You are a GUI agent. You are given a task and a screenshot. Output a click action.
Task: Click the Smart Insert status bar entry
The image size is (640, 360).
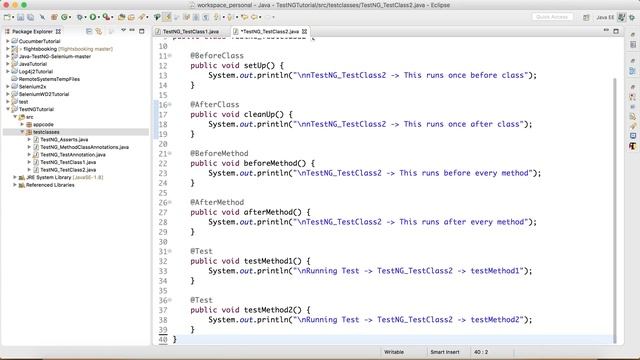point(444,352)
